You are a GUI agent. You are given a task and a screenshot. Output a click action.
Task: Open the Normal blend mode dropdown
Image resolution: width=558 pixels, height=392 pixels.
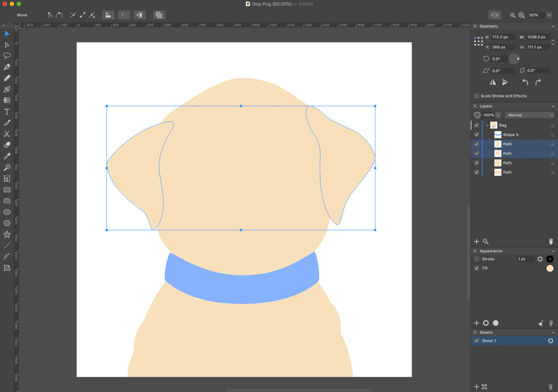[530, 115]
